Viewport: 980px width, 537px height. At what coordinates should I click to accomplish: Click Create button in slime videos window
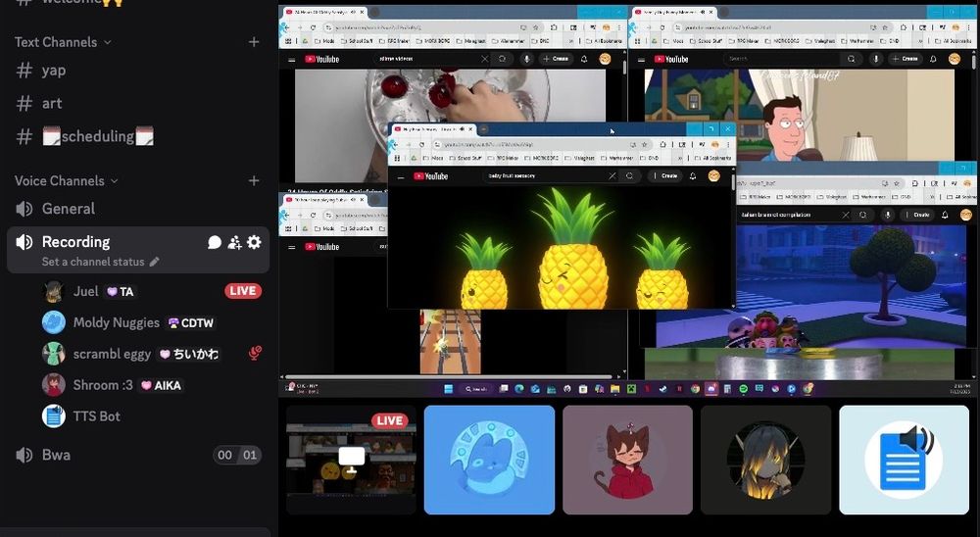556,59
